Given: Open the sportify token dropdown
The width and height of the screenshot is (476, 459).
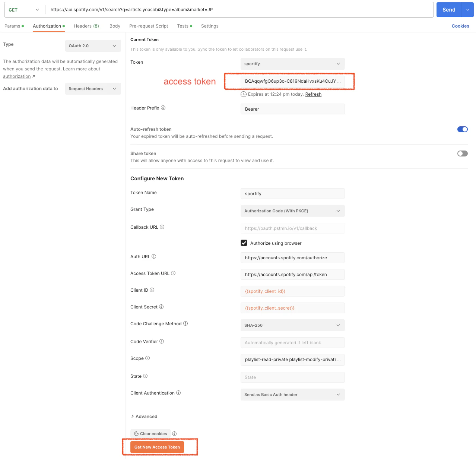Looking at the screenshot, I should coord(293,64).
